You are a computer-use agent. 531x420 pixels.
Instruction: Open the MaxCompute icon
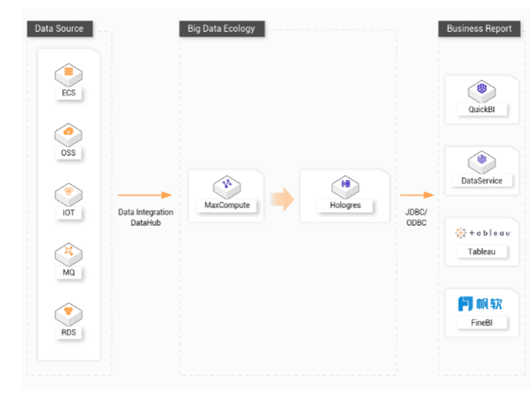tap(227, 185)
